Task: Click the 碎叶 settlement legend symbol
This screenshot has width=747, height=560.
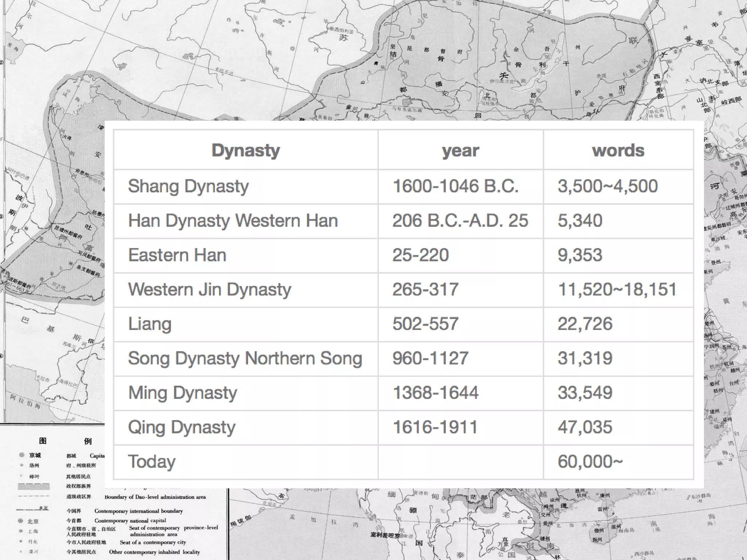Action: tap(22, 476)
